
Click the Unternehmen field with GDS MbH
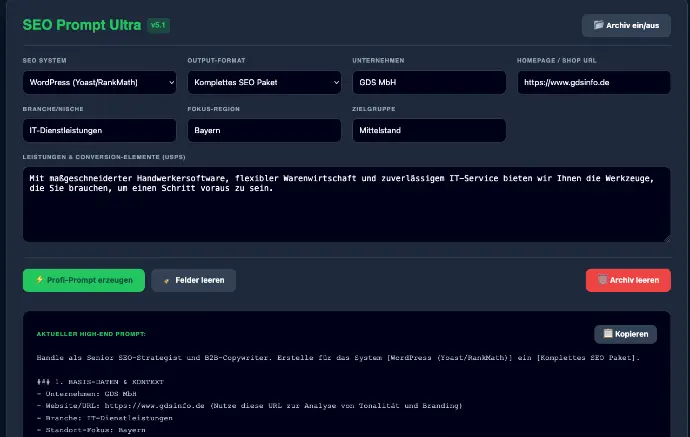429,82
